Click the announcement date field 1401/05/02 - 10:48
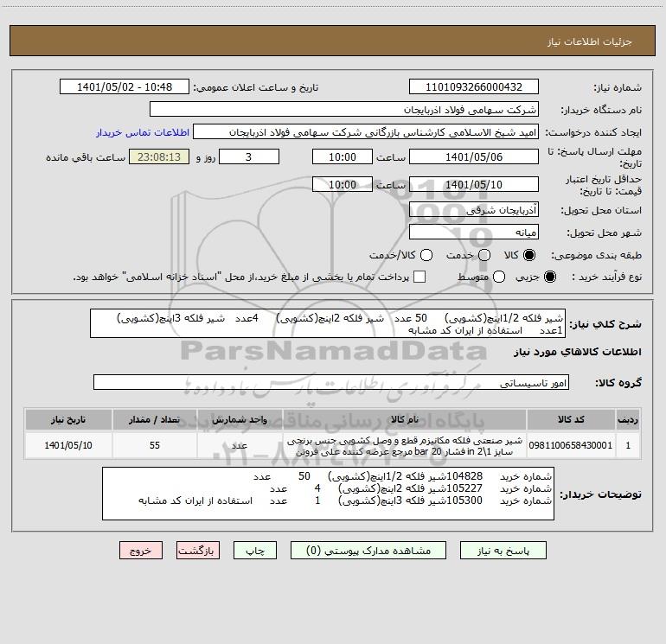666x644 pixels. click(125, 86)
